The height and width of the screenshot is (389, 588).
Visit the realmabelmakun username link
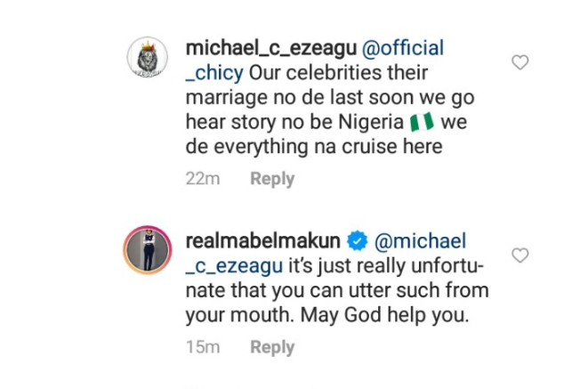click(264, 242)
